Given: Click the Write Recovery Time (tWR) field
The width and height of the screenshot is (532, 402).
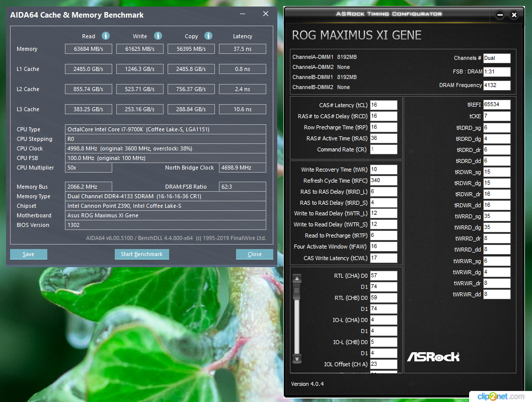Looking at the screenshot, I should click(x=384, y=169).
